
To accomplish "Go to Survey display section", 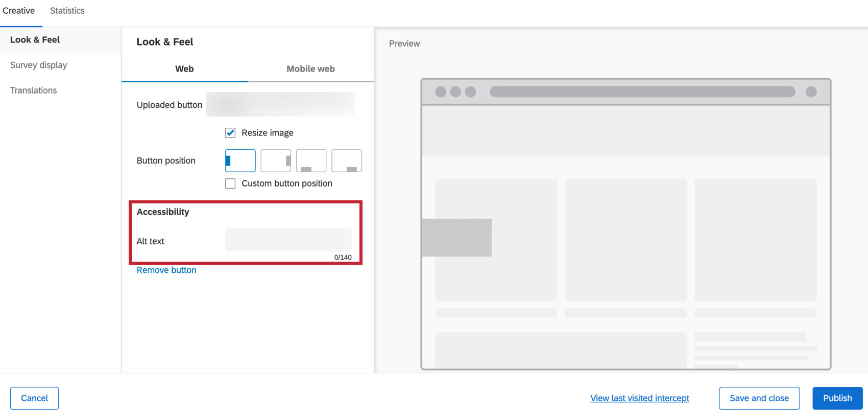I will click(39, 65).
